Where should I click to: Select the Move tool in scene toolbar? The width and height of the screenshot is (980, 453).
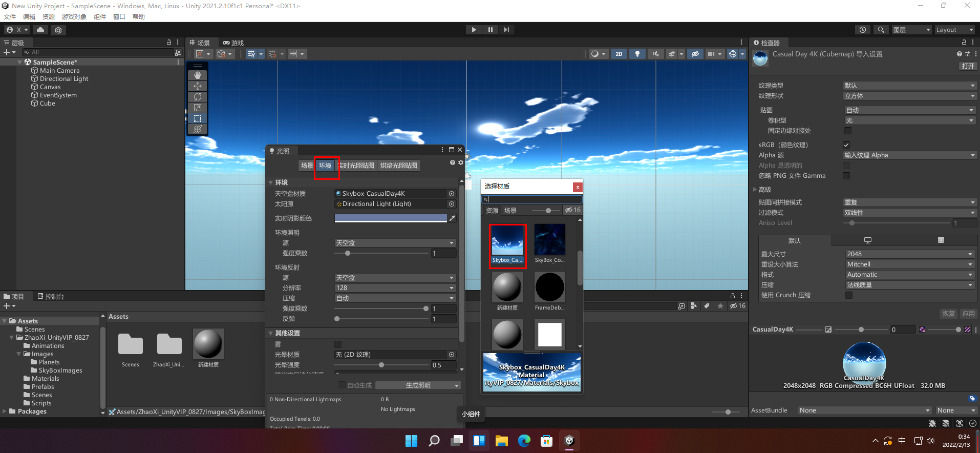click(x=198, y=86)
